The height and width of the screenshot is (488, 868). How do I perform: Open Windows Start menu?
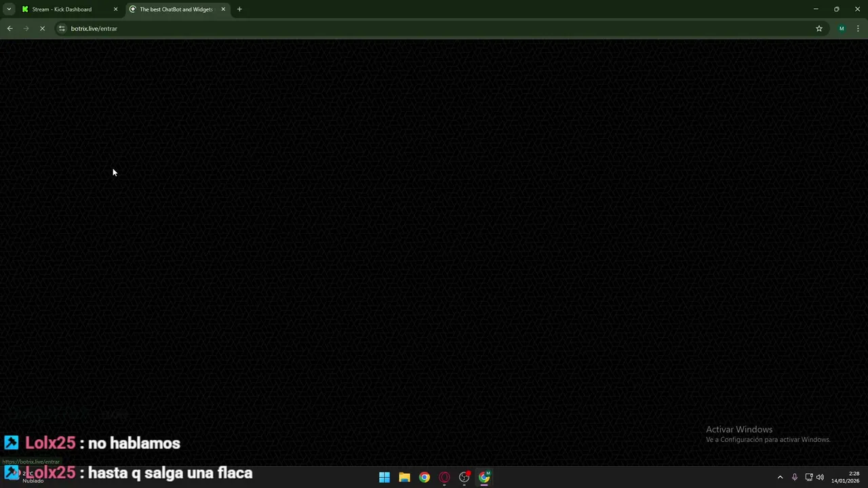point(384,477)
